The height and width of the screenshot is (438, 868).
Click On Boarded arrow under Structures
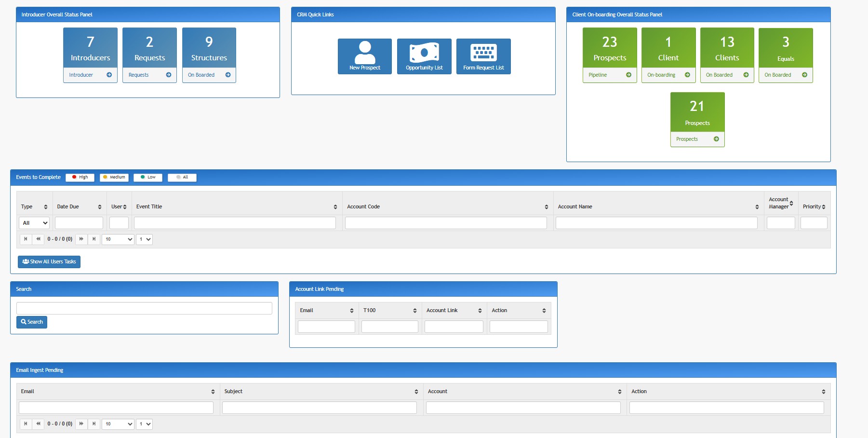[227, 75]
